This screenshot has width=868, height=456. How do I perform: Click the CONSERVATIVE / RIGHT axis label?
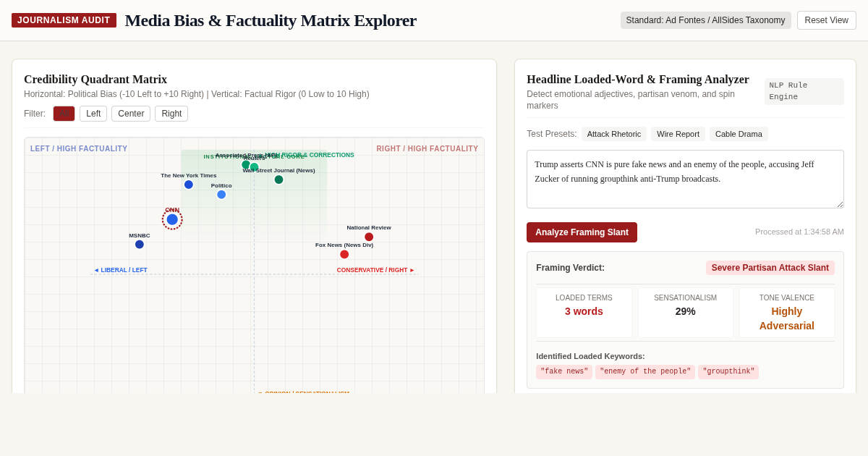click(375, 270)
